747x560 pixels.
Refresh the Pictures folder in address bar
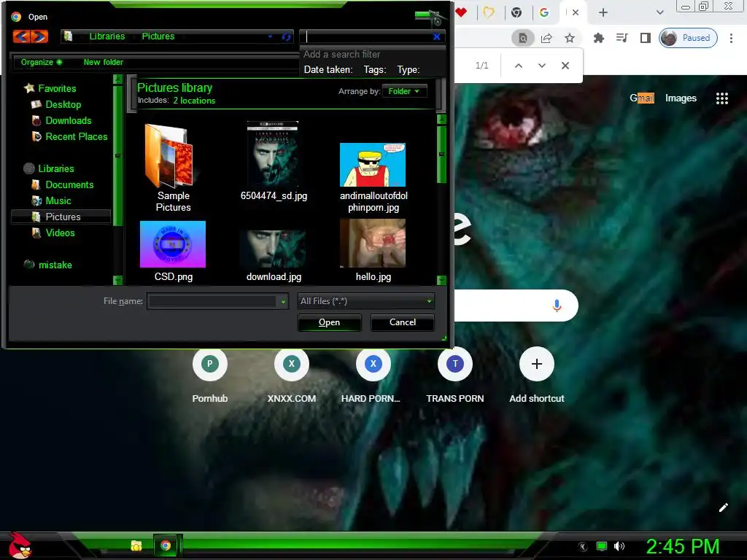pos(286,36)
